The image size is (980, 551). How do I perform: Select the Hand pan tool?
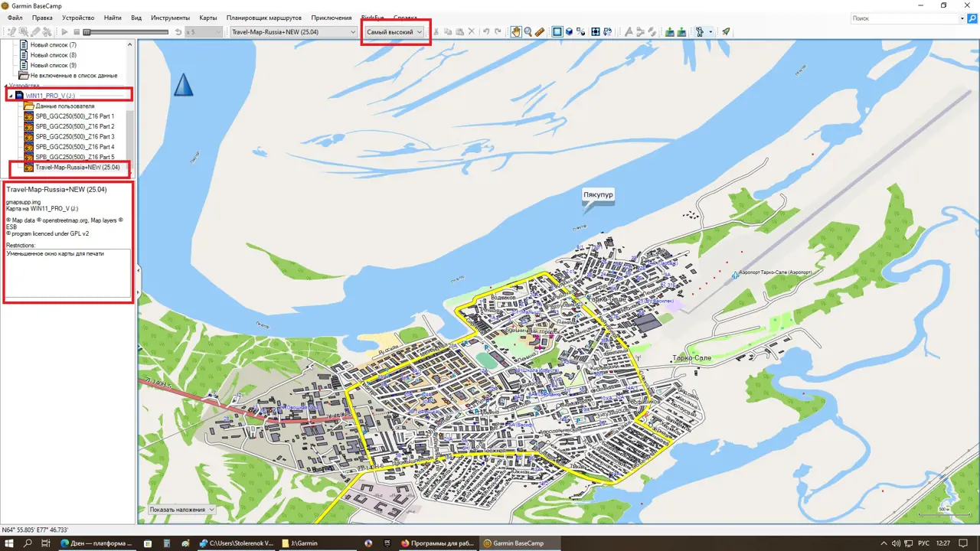tap(516, 32)
